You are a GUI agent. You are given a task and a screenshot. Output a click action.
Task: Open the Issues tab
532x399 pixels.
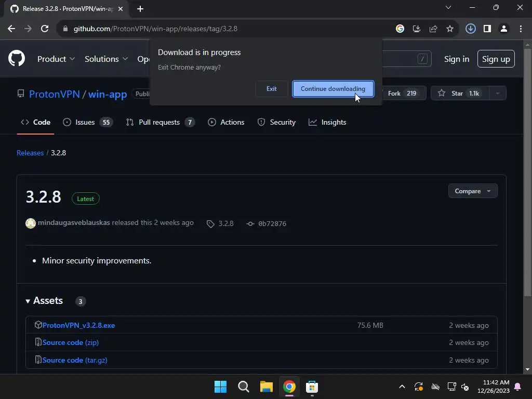pyautogui.click(x=87, y=122)
